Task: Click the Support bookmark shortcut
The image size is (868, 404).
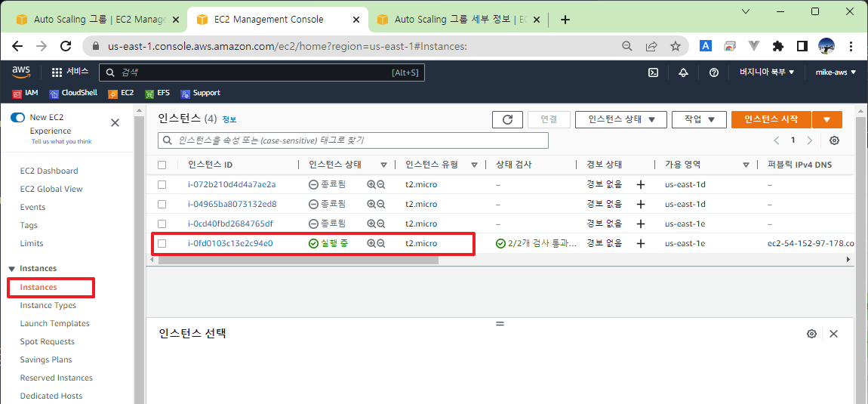Action: (x=200, y=93)
